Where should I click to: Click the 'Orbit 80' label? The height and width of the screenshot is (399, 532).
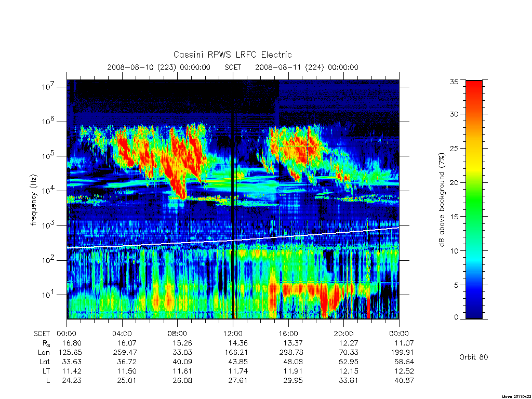pyautogui.click(x=474, y=357)
